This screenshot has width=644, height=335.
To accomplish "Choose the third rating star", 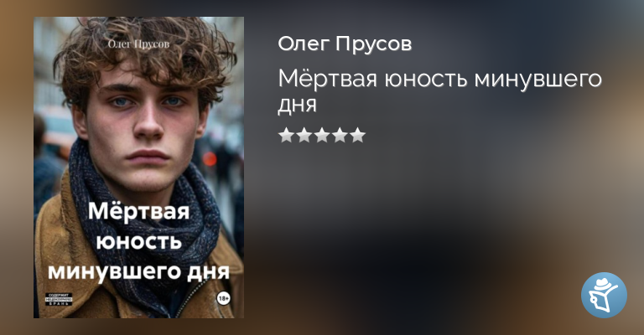I will (322, 135).
